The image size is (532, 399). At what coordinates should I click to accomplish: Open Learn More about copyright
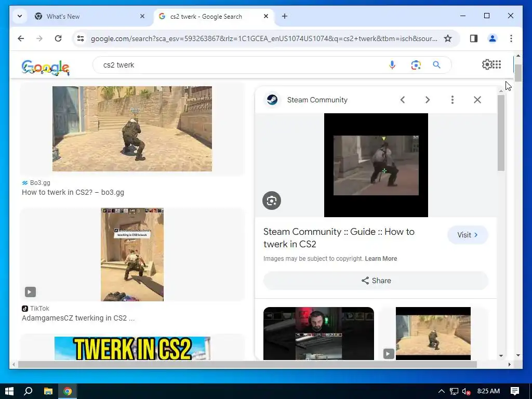[381, 259]
